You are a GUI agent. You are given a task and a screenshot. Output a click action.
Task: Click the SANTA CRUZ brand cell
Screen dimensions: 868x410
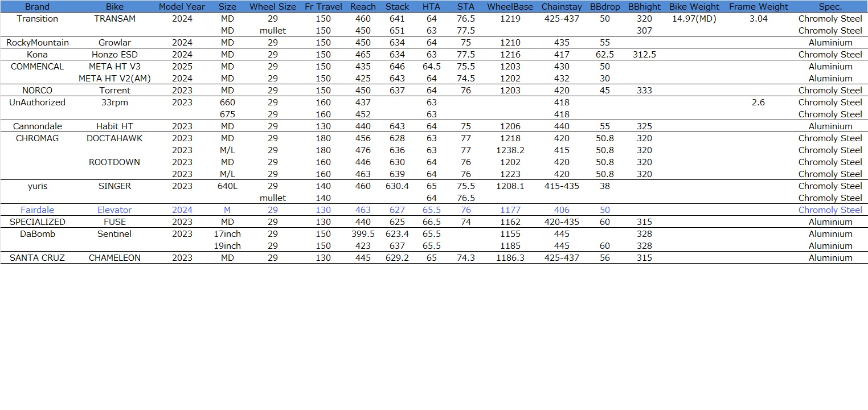coord(38,258)
